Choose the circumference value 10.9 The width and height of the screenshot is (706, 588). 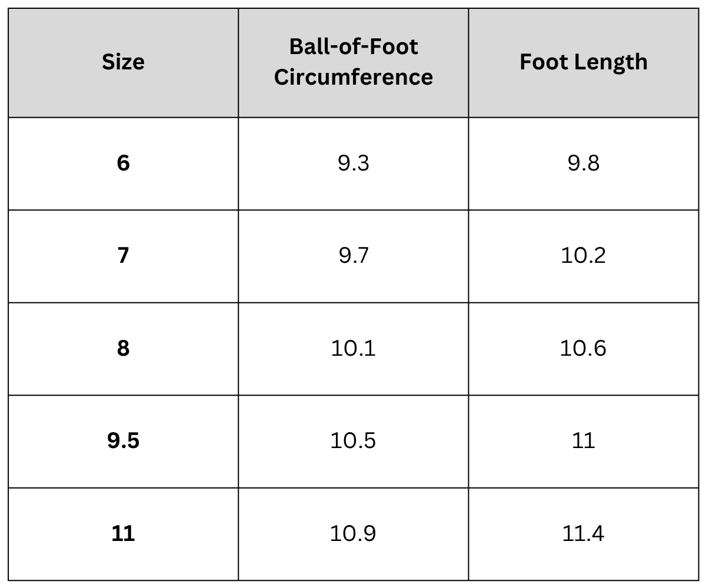pos(354,533)
